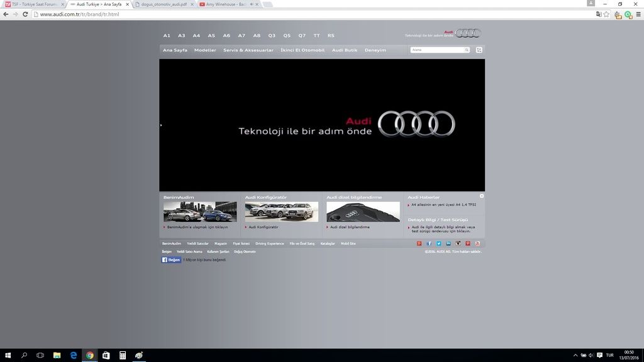644x362 pixels.
Task: Open Windows Store from the taskbar
Action: [x=106, y=355]
